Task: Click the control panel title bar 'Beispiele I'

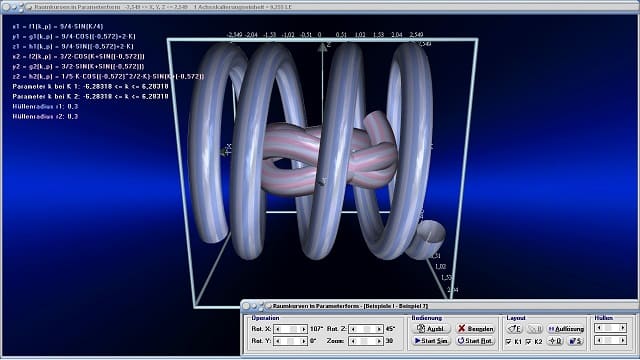Action: [350, 306]
